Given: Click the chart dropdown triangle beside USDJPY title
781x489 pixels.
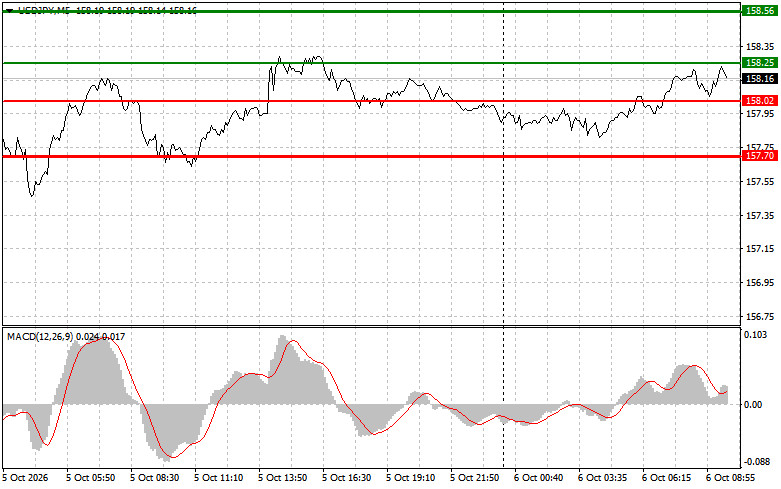Looking at the screenshot, I should (x=9, y=10).
